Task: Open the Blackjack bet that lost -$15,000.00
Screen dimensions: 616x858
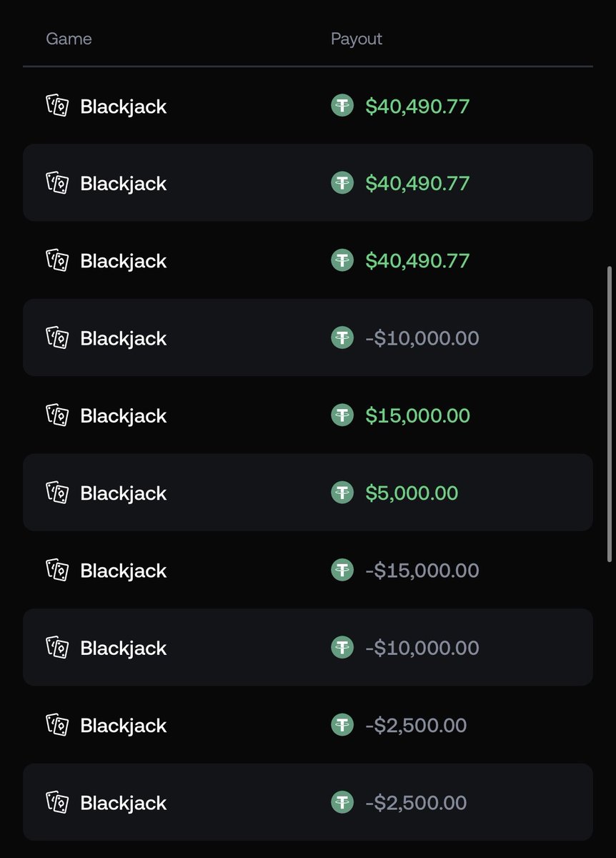Action: click(x=308, y=570)
